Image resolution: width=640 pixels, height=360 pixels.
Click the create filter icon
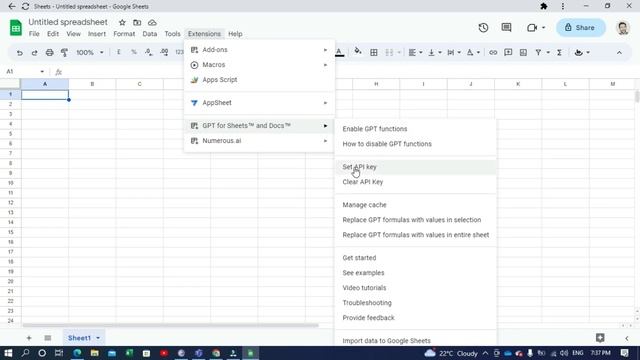point(538,52)
